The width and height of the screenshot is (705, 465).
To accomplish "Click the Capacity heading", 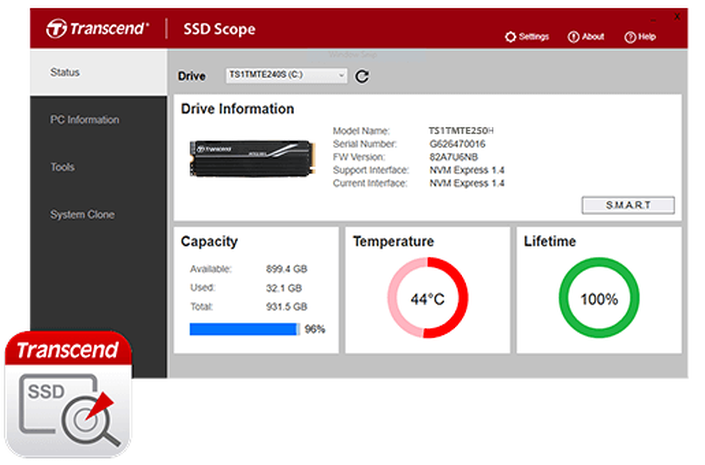I will point(209,241).
